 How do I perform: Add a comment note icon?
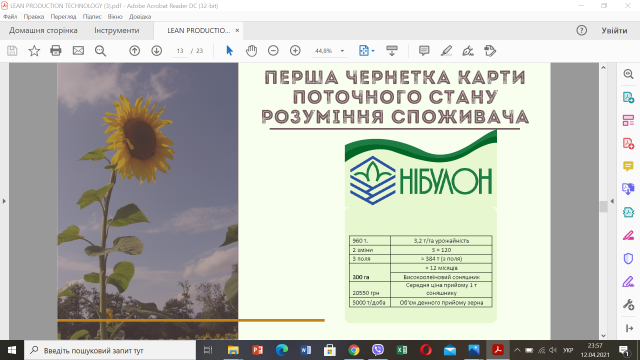click(424, 51)
